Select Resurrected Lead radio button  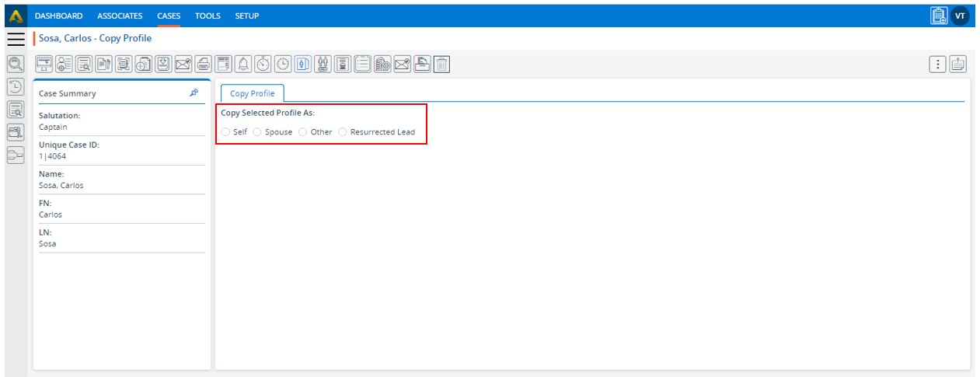coord(343,132)
